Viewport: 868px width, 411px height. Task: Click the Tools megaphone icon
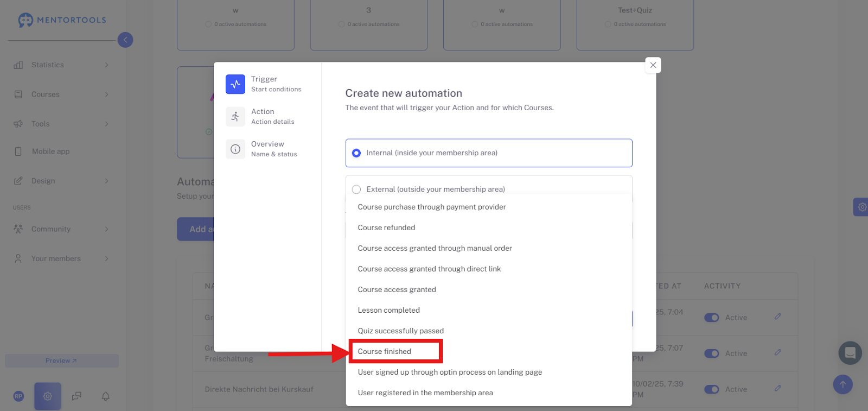pos(18,124)
